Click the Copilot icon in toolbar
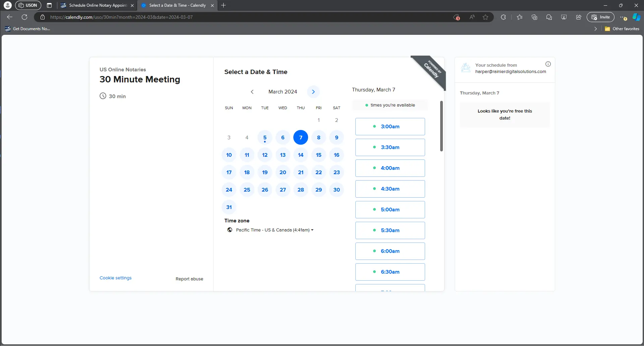The width and height of the screenshot is (644, 346). pos(636,17)
